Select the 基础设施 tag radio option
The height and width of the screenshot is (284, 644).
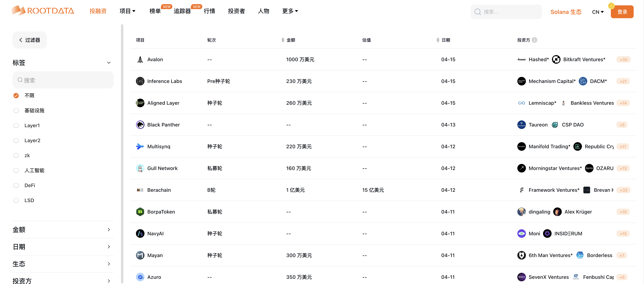pyautogui.click(x=16, y=110)
